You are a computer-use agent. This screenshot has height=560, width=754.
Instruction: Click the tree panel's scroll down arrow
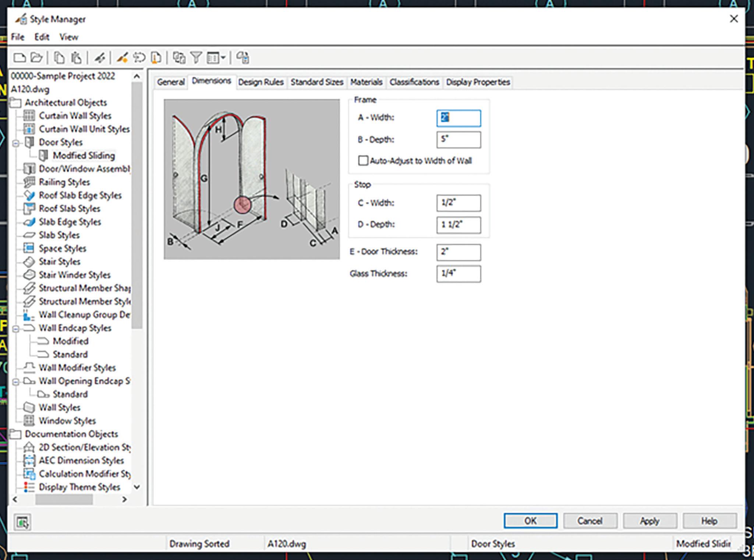click(137, 487)
